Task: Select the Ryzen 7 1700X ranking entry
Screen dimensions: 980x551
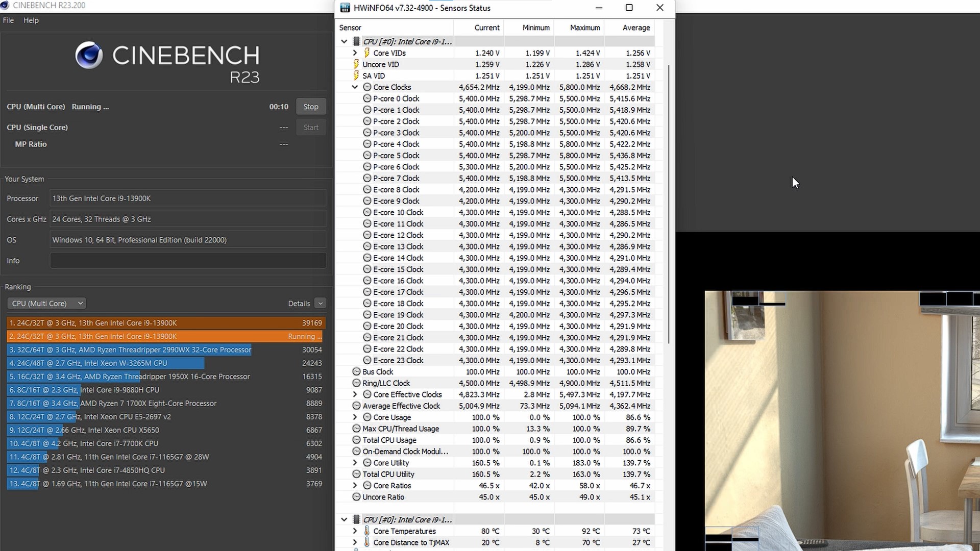Action: (166, 403)
